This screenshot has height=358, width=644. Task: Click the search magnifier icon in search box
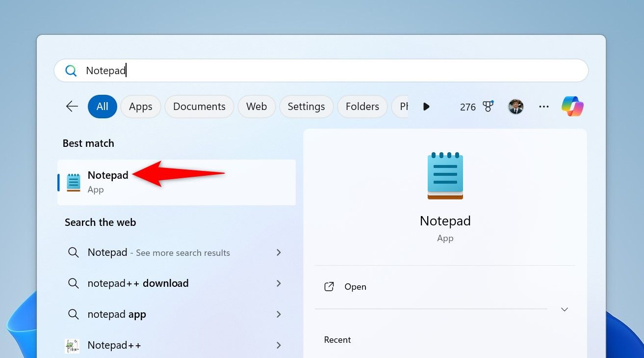point(71,71)
